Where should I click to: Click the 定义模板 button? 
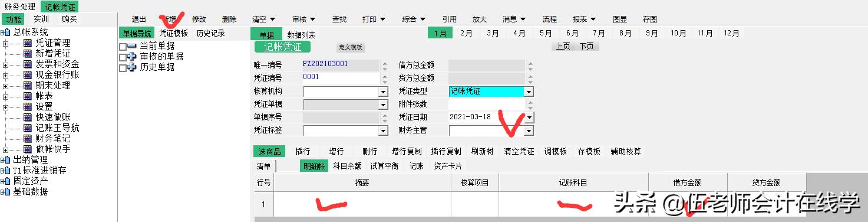click(351, 47)
